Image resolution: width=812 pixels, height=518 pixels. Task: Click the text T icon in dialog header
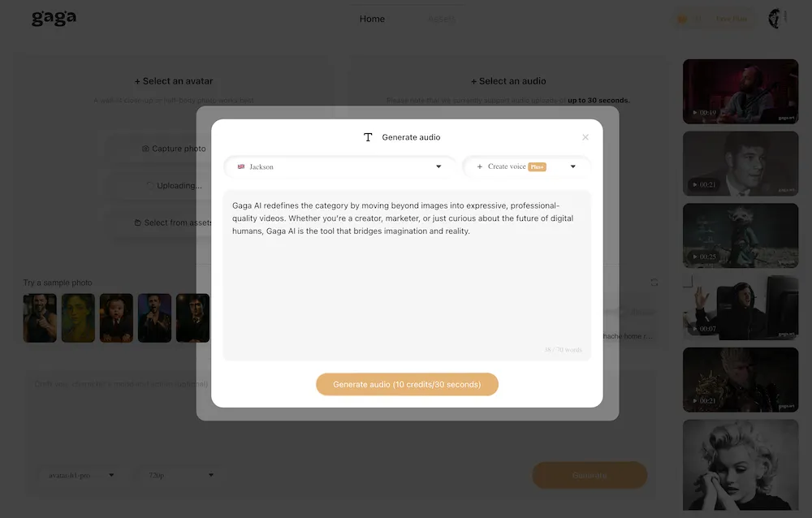click(368, 137)
